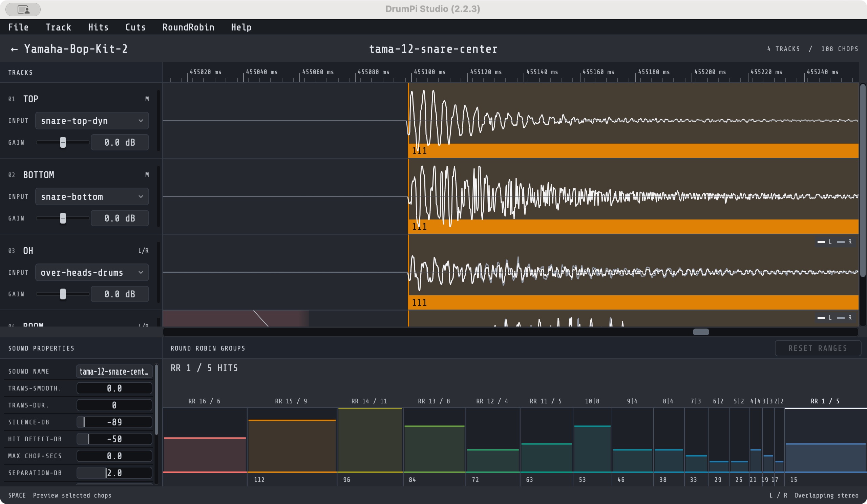Click the HIT DETECT-DB value -50
Screen dimensions: 867x504
[x=114, y=439]
